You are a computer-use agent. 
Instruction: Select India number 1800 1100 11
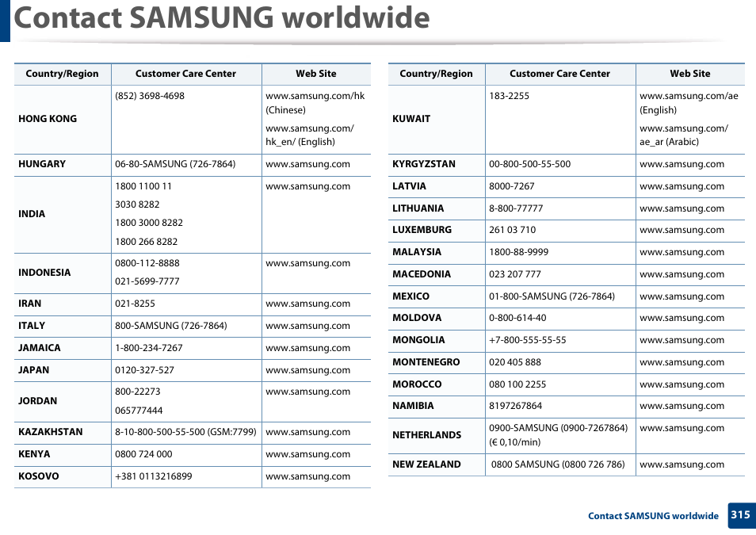point(143,186)
